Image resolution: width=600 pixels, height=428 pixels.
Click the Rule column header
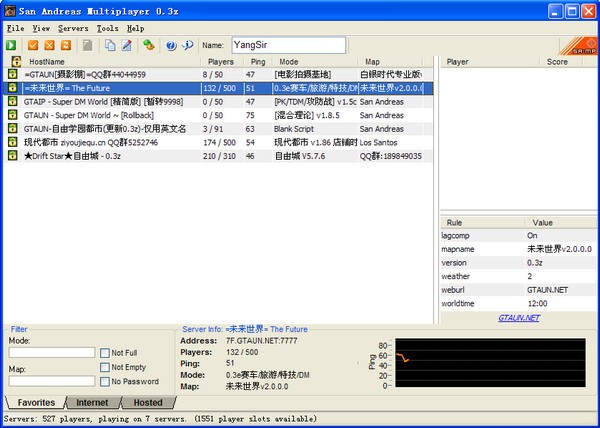(x=482, y=223)
